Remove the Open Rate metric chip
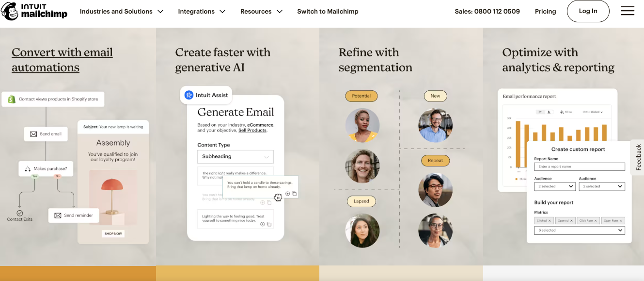This screenshot has width=644, height=281. point(621,221)
